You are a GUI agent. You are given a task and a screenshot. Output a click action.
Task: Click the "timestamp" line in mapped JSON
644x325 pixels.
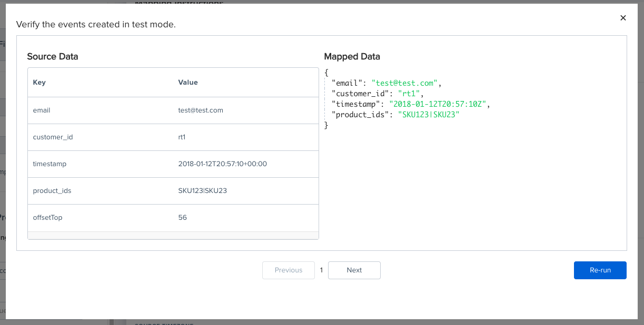pos(411,104)
